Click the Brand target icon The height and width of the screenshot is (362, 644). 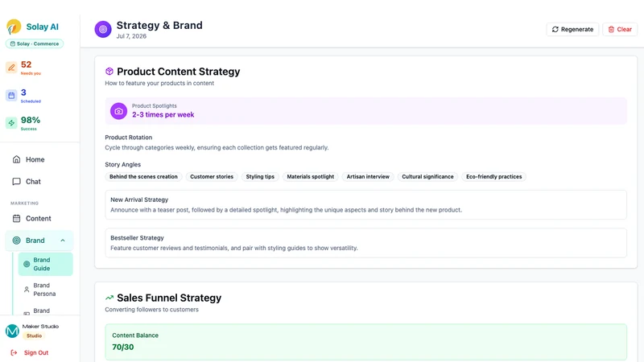click(x=16, y=241)
